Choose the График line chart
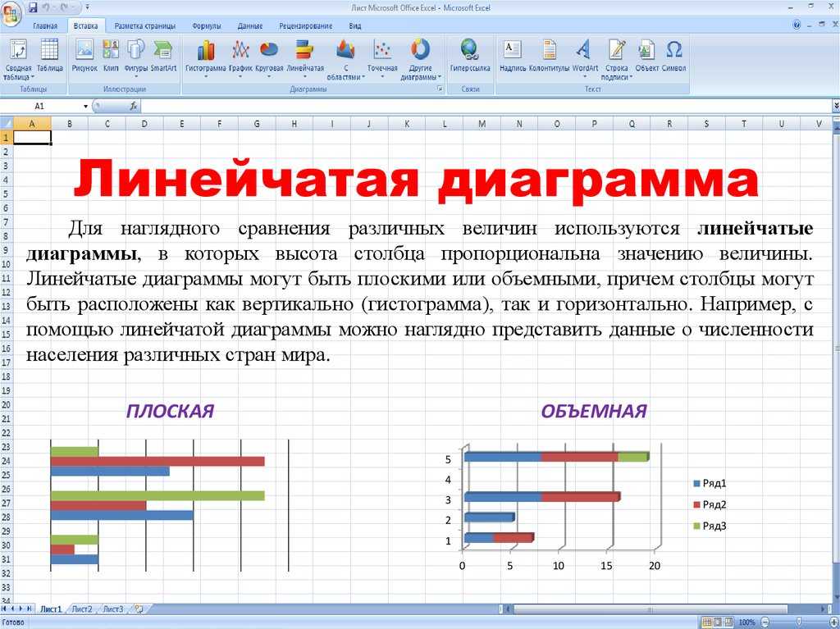840x629 pixels. coord(240,58)
